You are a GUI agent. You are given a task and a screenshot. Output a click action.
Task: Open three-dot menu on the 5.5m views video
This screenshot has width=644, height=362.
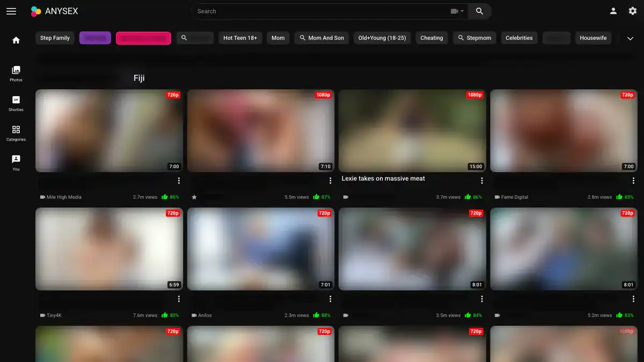click(x=330, y=181)
